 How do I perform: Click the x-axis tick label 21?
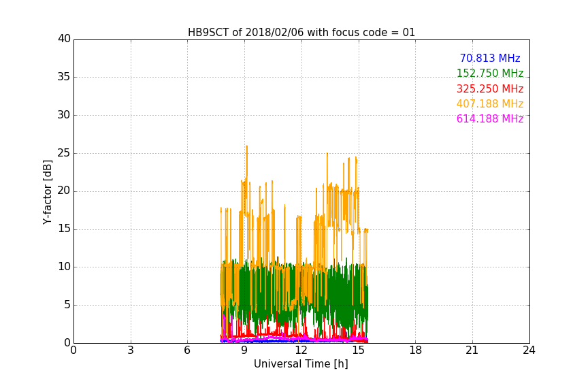472,350
